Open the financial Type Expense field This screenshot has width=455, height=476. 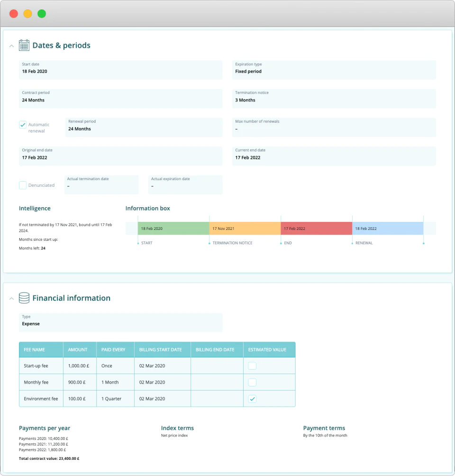[x=120, y=322]
